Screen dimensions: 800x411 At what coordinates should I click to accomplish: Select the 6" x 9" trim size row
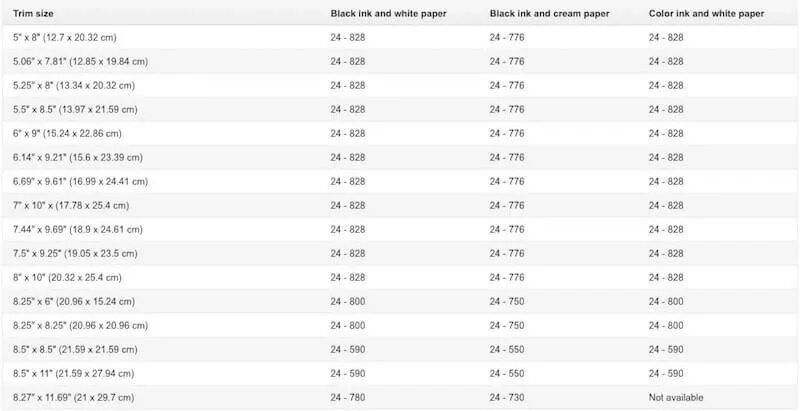(x=400, y=133)
